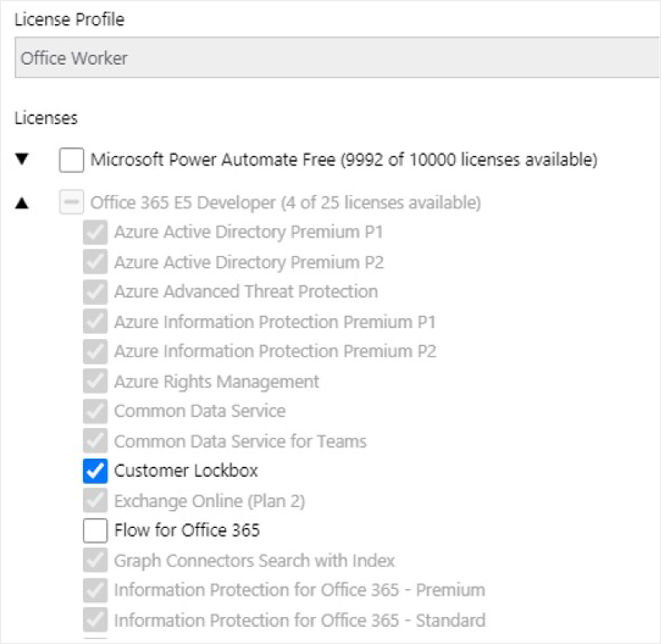This screenshot has height=644, width=661.
Task: Toggle Azure Active Directory Premium P2 checkbox
Action: 95,262
